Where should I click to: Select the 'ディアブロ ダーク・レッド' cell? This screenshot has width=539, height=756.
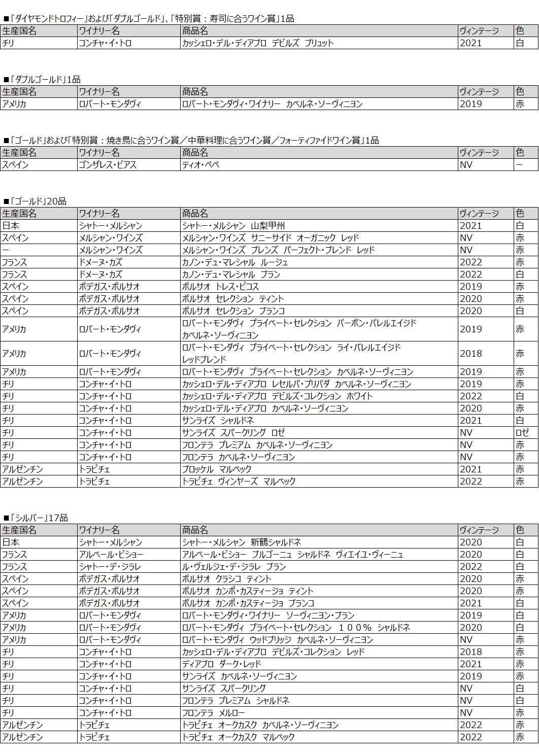[319, 664]
